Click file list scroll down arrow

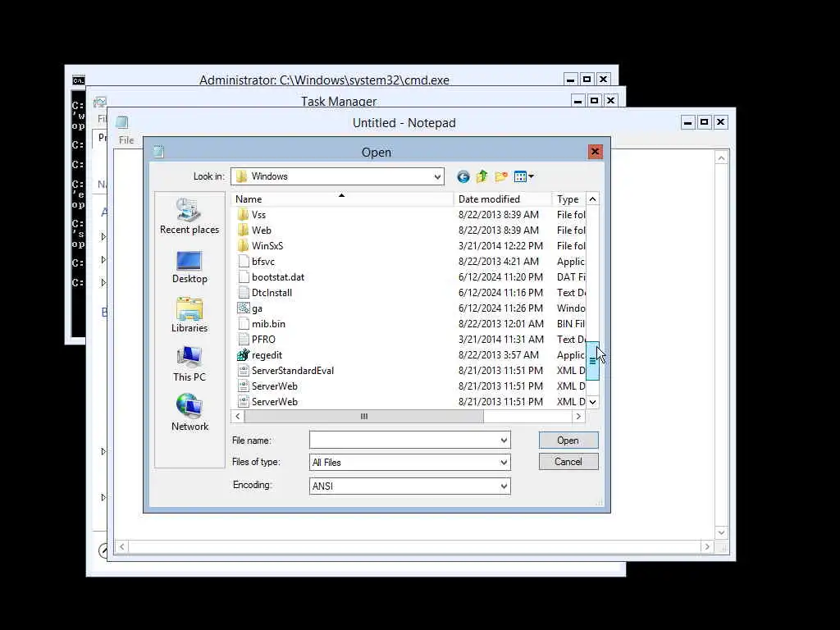click(x=592, y=402)
